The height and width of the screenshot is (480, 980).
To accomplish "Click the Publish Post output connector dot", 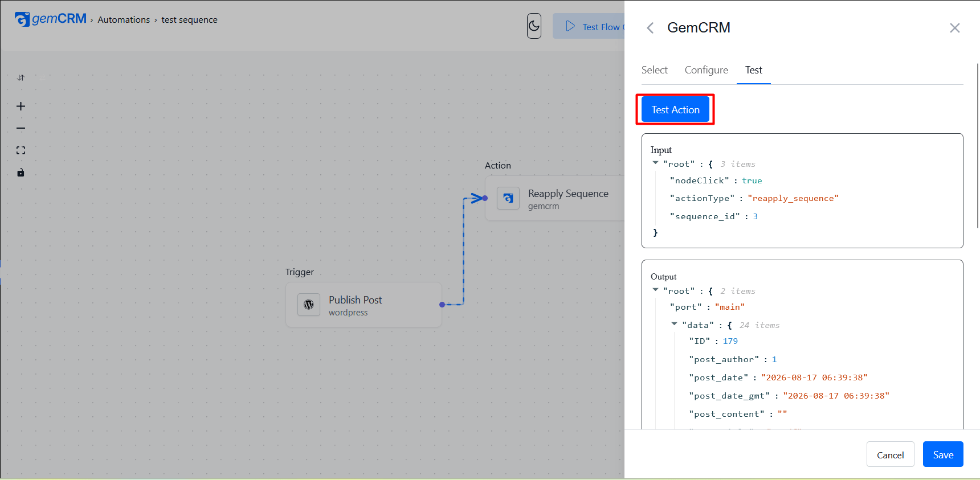I will (442, 305).
